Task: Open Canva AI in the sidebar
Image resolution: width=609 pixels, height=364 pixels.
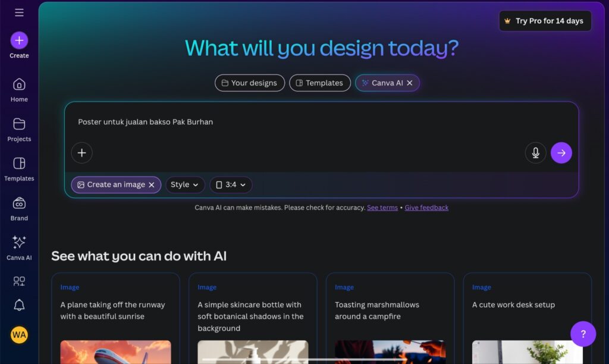Action: (x=19, y=248)
